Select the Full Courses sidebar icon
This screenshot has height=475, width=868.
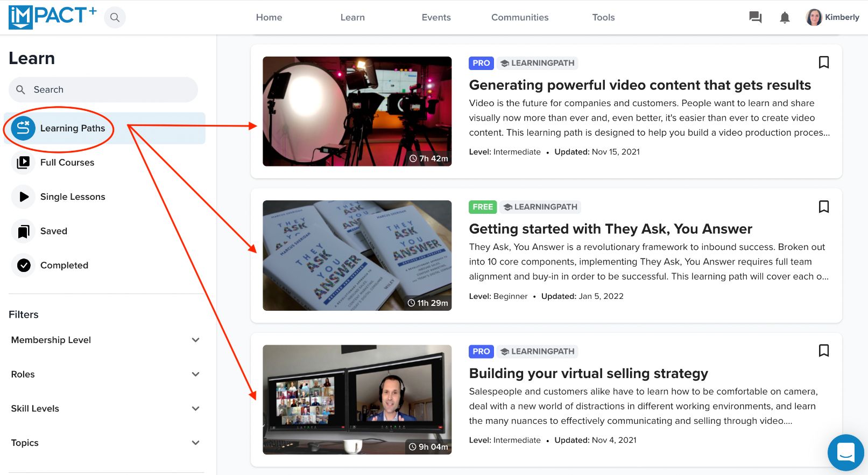23,162
